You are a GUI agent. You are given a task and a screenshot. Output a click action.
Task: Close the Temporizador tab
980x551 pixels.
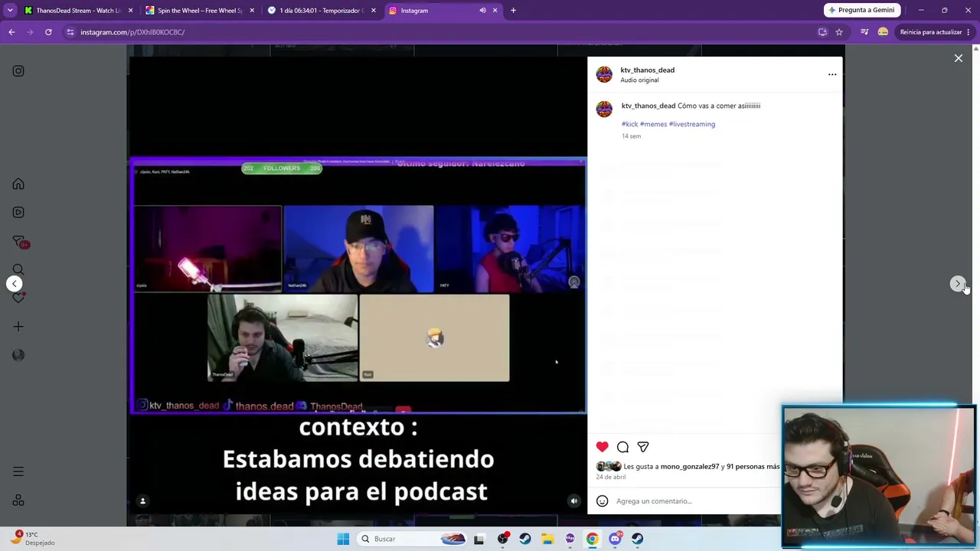pyautogui.click(x=374, y=11)
